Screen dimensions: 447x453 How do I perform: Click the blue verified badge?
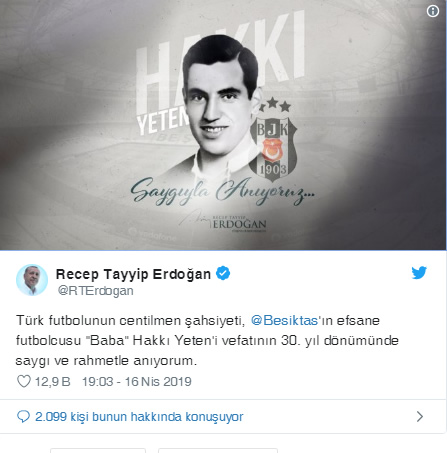pos(223,273)
